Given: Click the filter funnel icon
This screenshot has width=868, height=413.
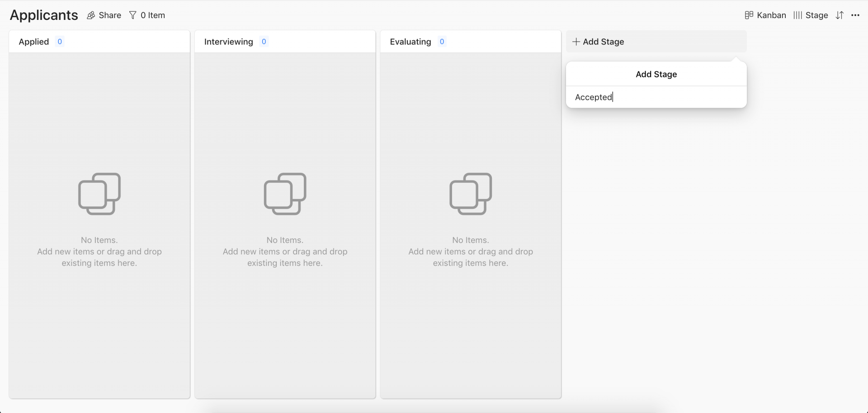Looking at the screenshot, I should coord(132,15).
